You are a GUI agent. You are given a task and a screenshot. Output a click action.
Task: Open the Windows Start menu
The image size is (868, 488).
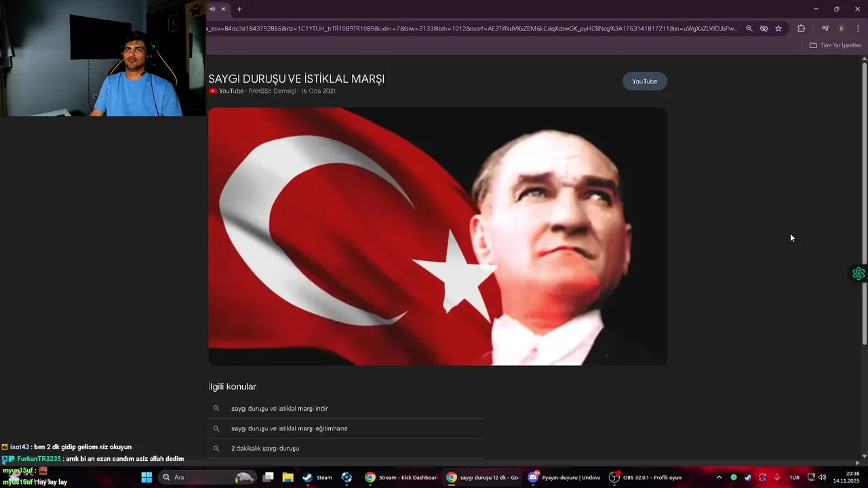(x=146, y=477)
